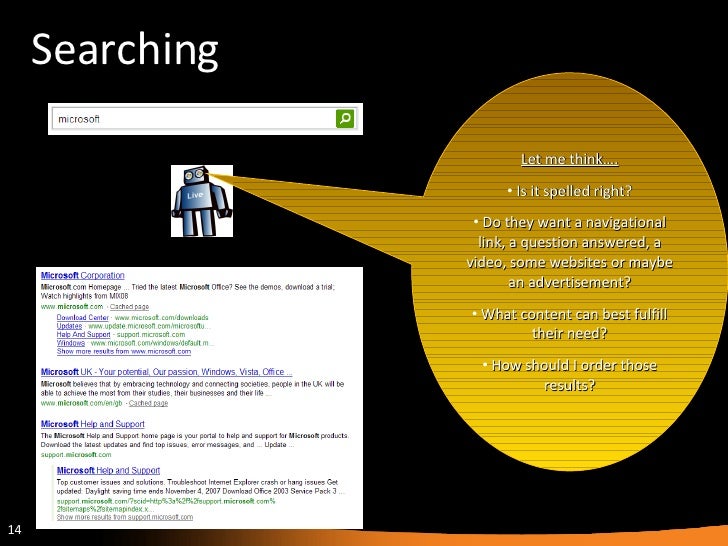
Task: Open the Help And Support sublink
Action: 84,334
